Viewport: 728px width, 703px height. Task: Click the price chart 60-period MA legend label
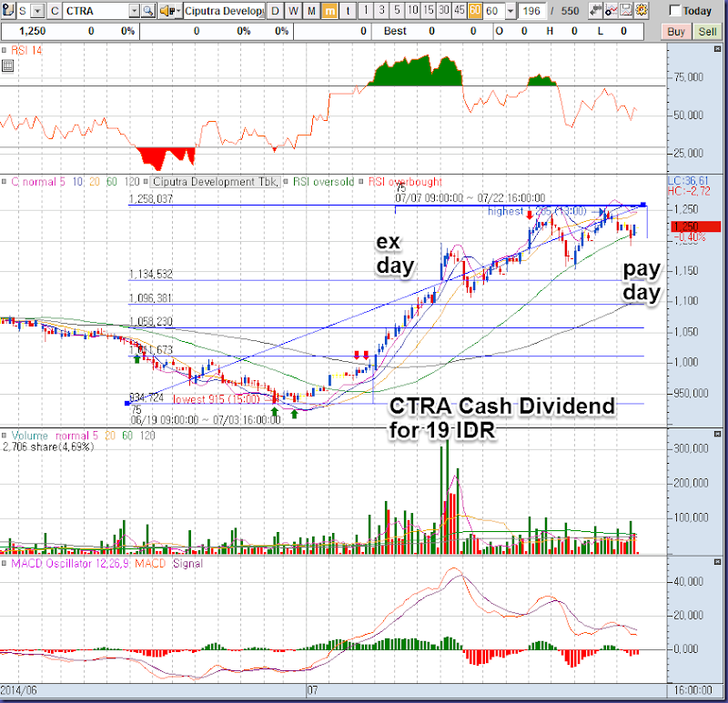[112, 182]
